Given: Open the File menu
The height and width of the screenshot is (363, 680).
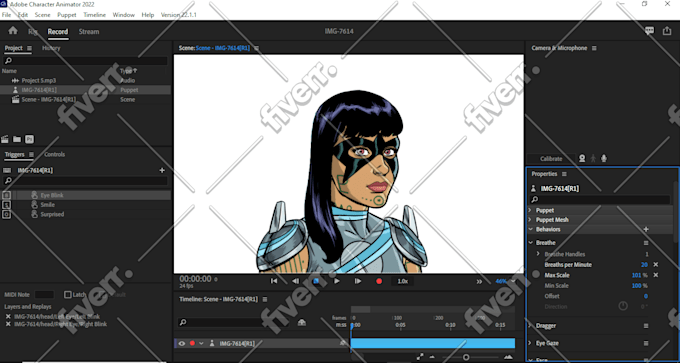Looking at the screenshot, I should pyautogui.click(x=6, y=15).
